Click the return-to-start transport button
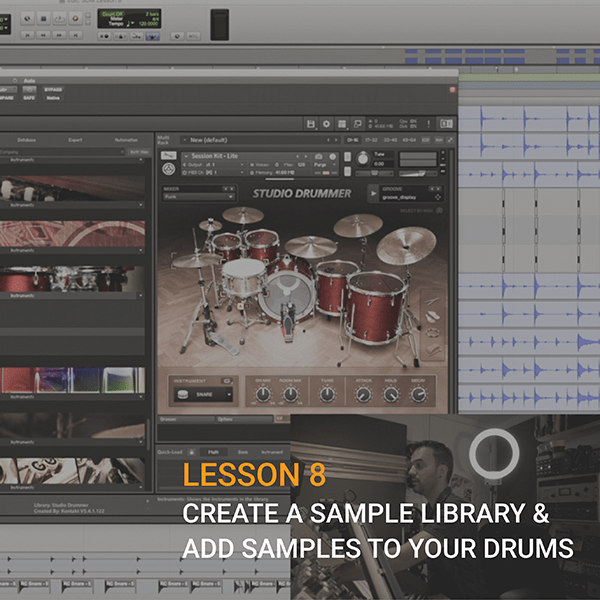 tap(27, 35)
